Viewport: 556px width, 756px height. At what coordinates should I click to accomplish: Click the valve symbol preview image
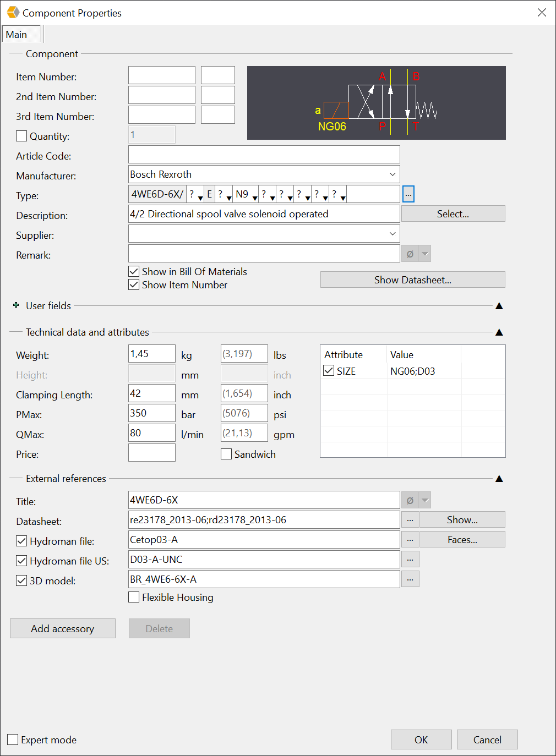377,103
